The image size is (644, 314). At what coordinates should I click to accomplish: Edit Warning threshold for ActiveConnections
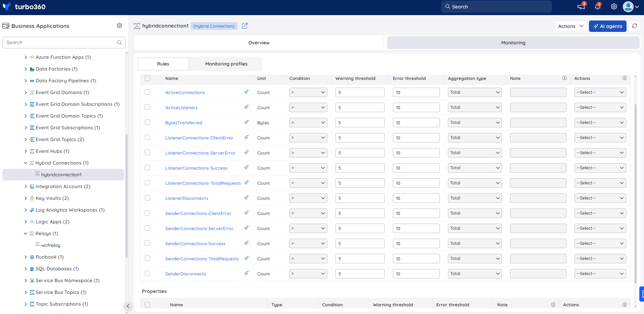click(360, 92)
